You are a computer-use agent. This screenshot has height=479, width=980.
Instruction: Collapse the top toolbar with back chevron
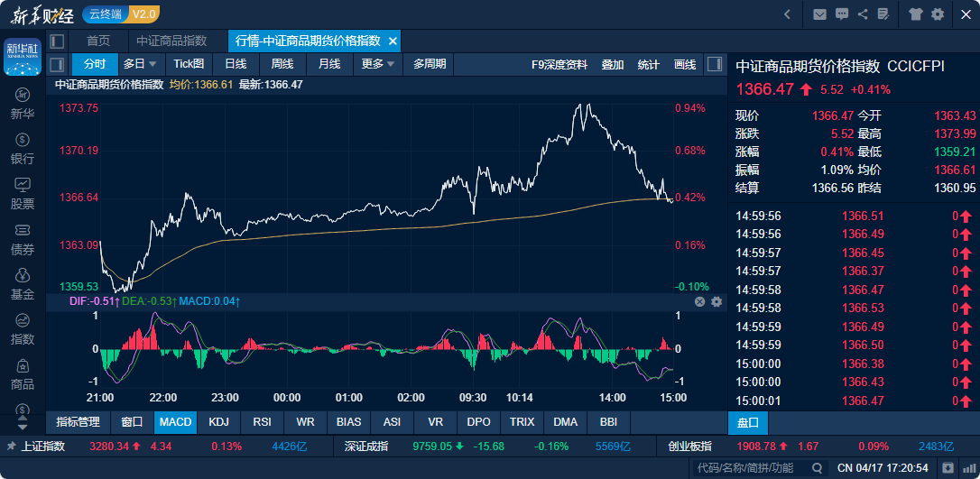pos(787,14)
